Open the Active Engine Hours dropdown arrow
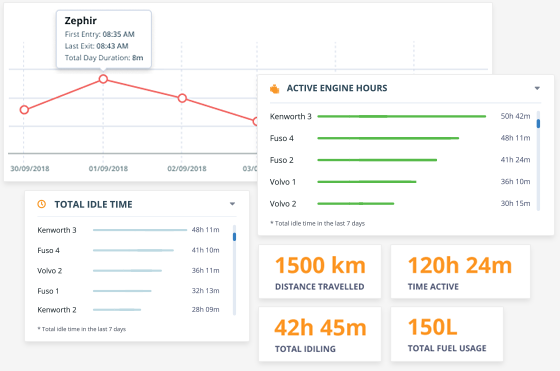Viewport: 560px width, 371px height. [x=537, y=88]
